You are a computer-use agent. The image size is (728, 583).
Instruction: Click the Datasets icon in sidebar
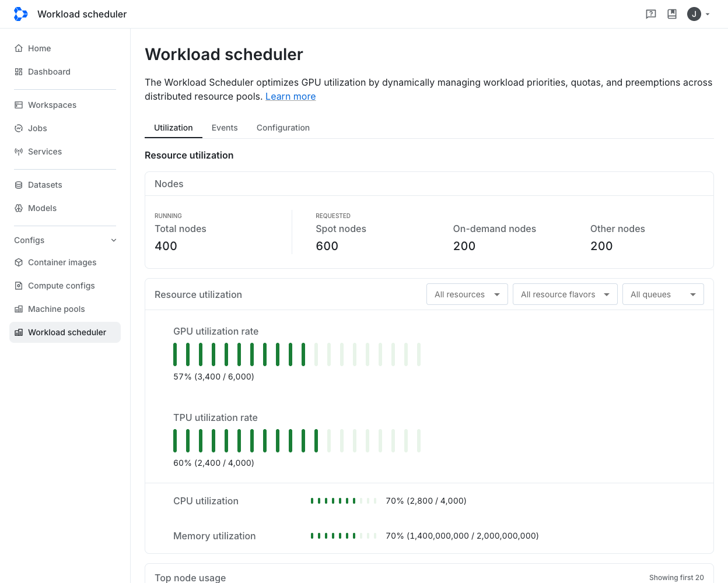(19, 185)
